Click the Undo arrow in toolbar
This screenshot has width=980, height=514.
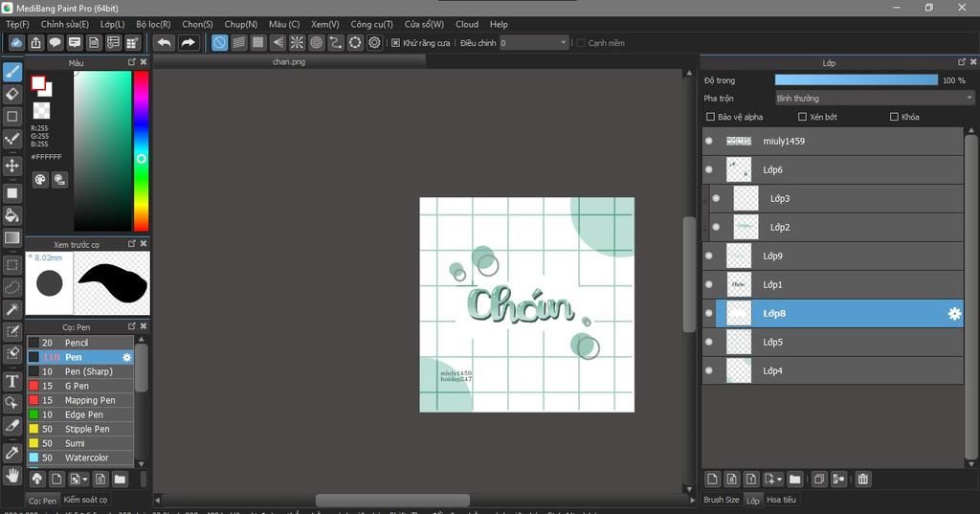pos(165,42)
